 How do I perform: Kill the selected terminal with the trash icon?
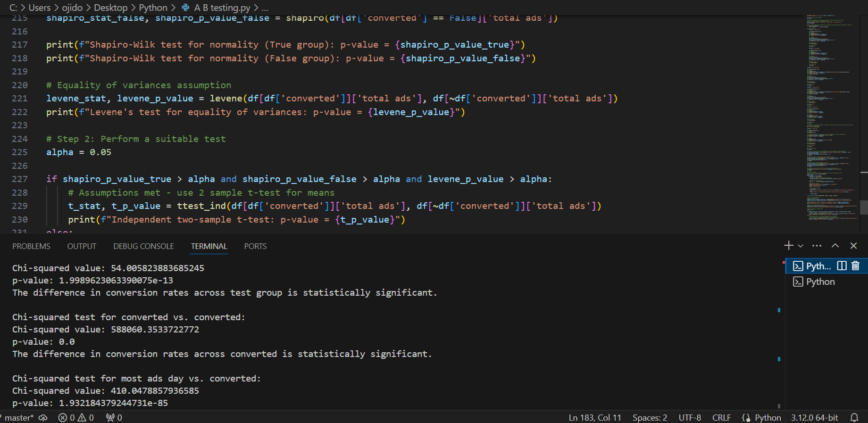click(855, 265)
